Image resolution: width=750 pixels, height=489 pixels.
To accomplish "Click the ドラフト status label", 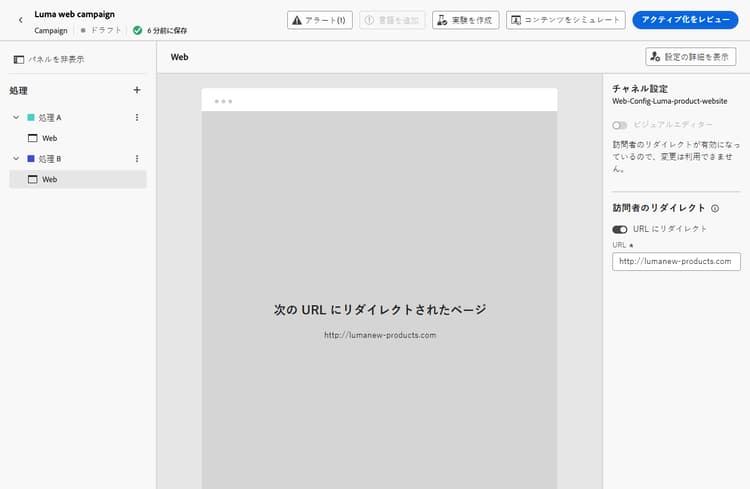I will pyautogui.click(x=106, y=30).
